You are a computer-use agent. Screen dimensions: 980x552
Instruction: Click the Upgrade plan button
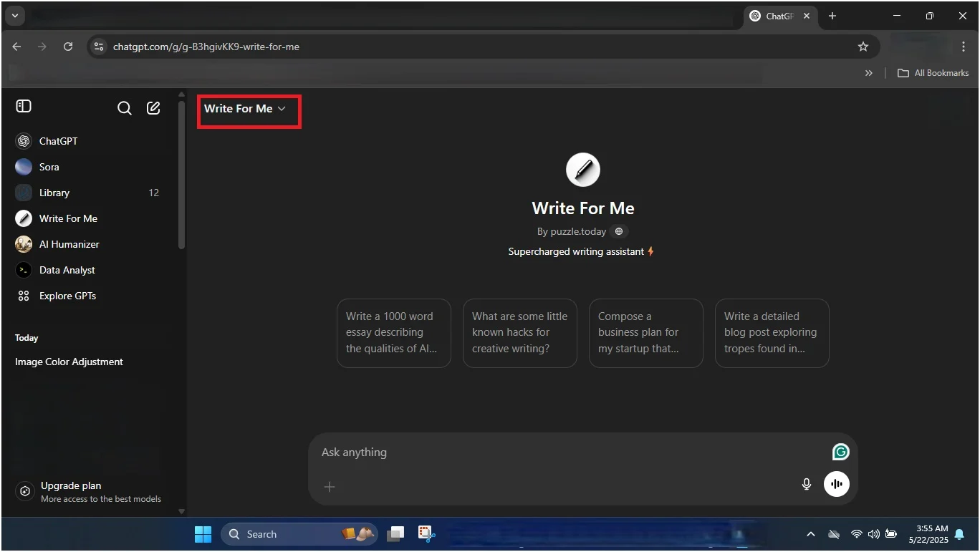(x=90, y=492)
